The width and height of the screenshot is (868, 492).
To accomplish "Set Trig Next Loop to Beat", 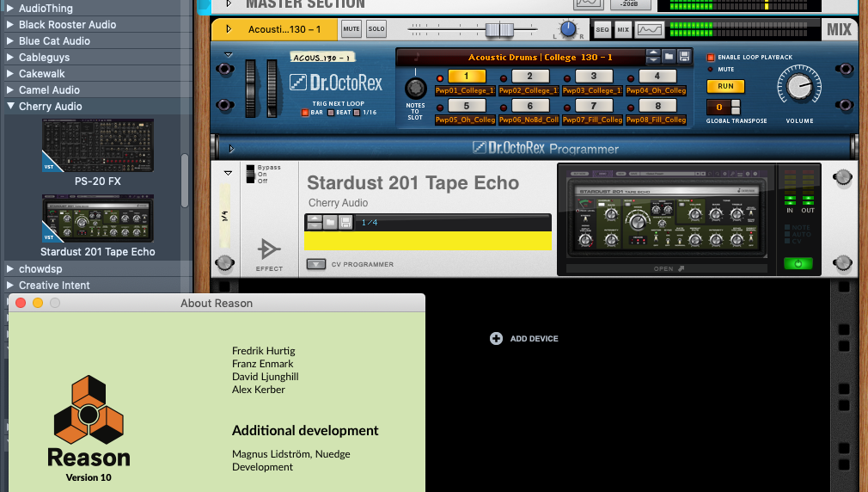I will [331, 113].
